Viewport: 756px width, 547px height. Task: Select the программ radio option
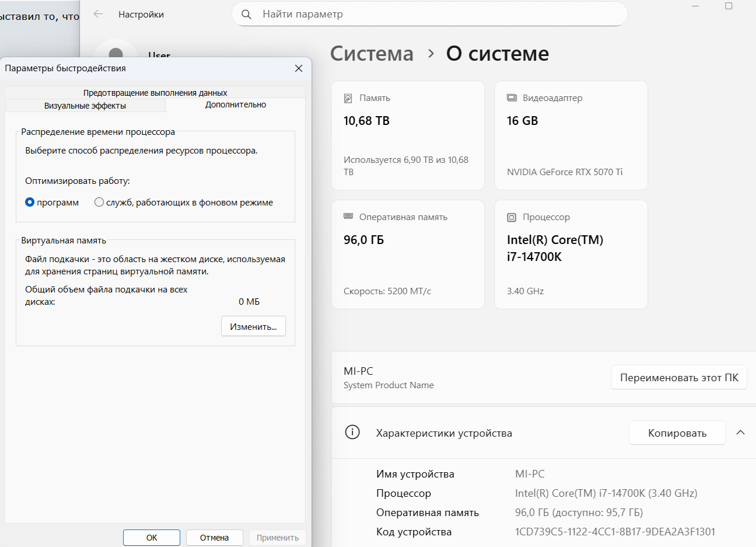(30, 203)
